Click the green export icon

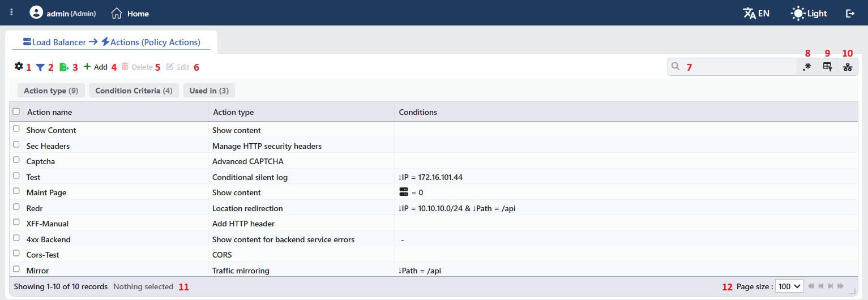[x=64, y=67]
